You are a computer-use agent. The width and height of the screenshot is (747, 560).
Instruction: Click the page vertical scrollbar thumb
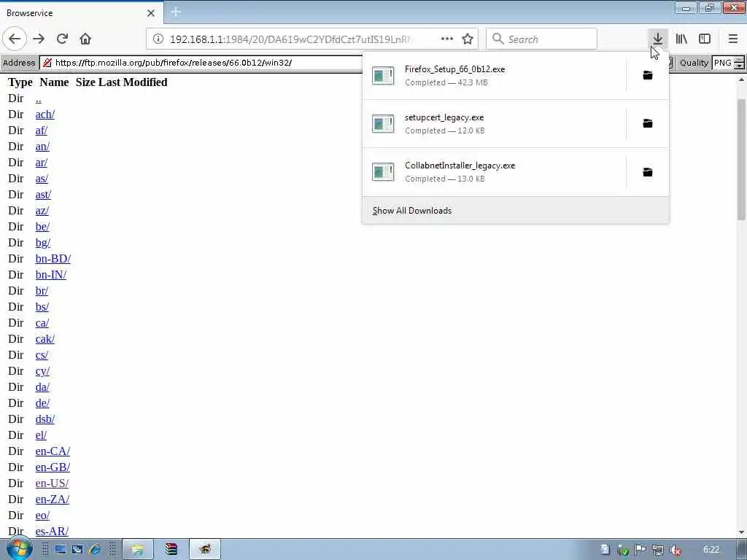[x=741, y=160]
